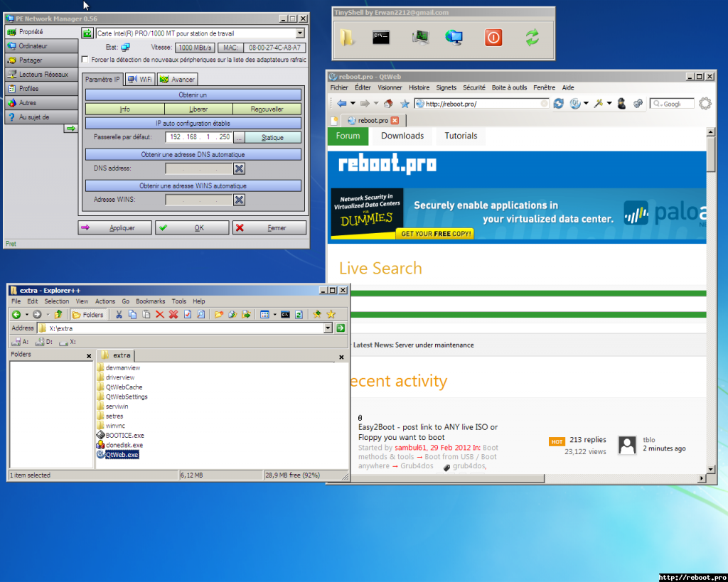Image resolution: width=728 pixels, height=582 pixels.
Task: Open the Explorer++ address bar dropdown
Action: 328,328
